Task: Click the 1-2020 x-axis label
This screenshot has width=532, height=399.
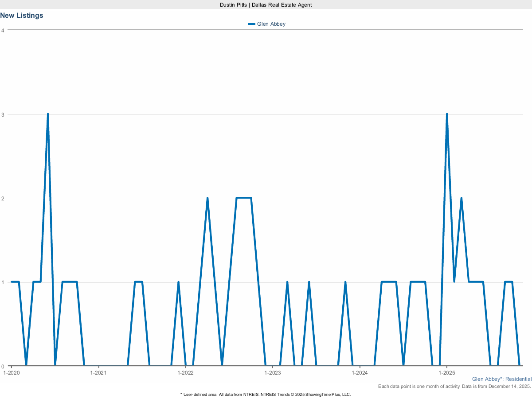Action: pos(11,373)
